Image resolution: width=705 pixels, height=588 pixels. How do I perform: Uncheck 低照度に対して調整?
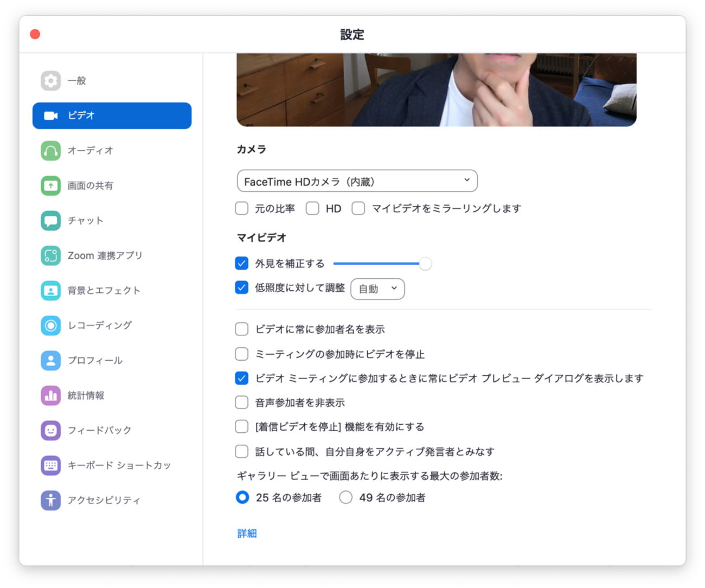242,287
